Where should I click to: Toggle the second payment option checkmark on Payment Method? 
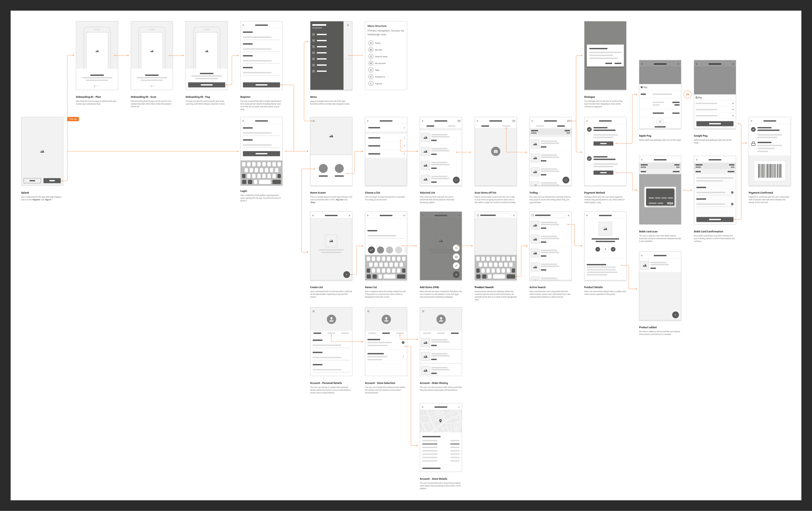590,159
